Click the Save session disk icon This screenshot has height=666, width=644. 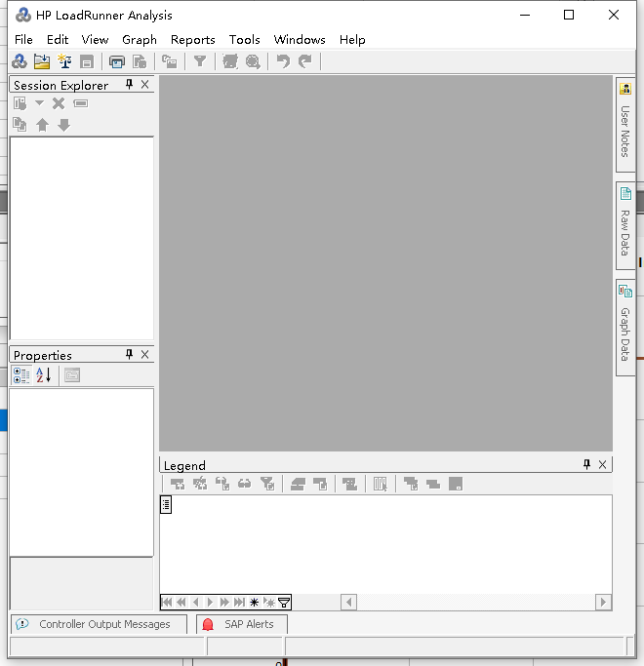point(87,62)
